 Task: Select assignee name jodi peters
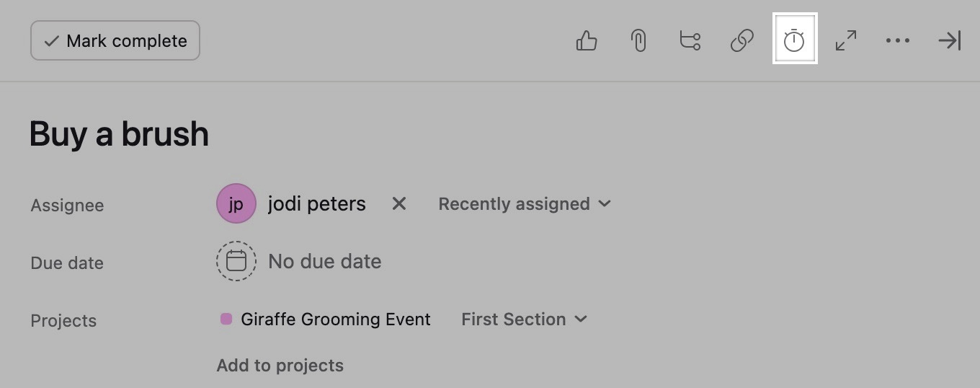[317, 204]
